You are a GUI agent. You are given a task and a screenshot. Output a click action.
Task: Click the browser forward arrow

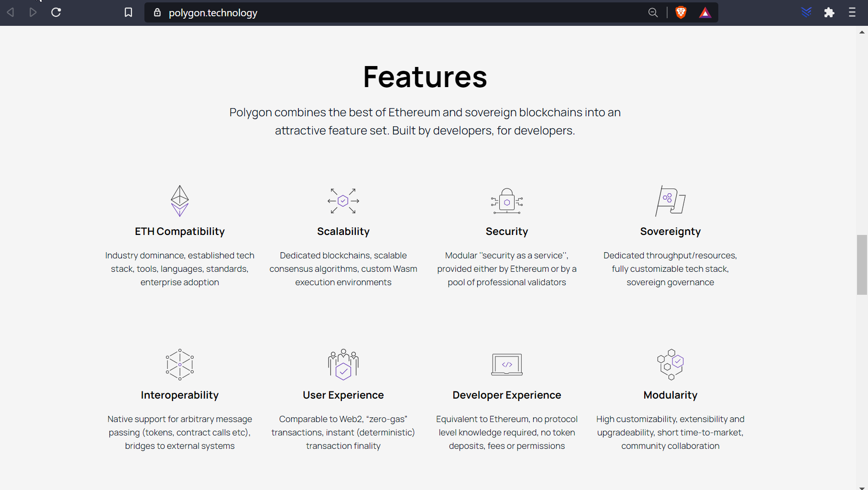[x=33, y=12]
